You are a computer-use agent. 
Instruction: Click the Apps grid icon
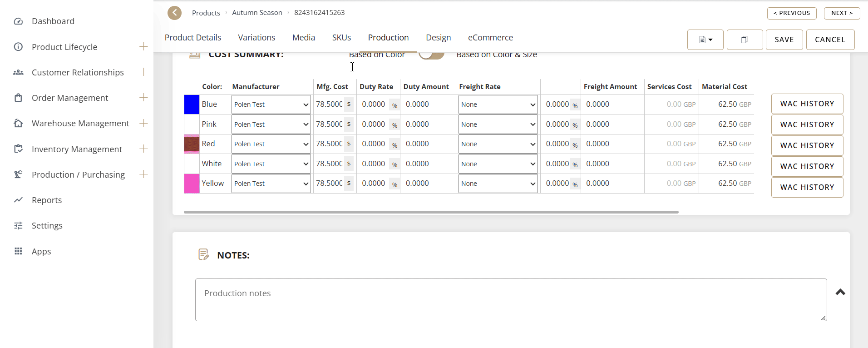[18, 251]
